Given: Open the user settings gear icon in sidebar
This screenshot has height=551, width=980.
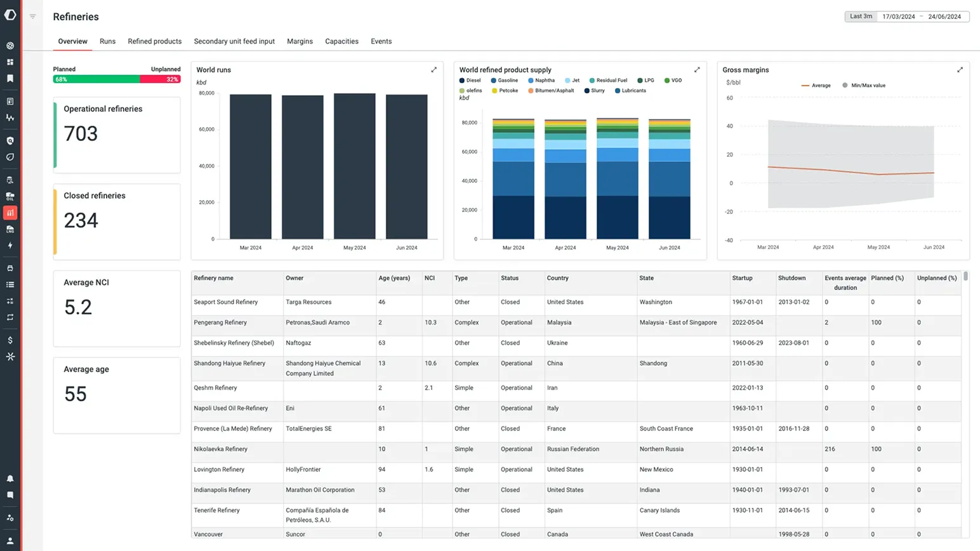Looking at the screenshot, I should click(x=10, y=518).
